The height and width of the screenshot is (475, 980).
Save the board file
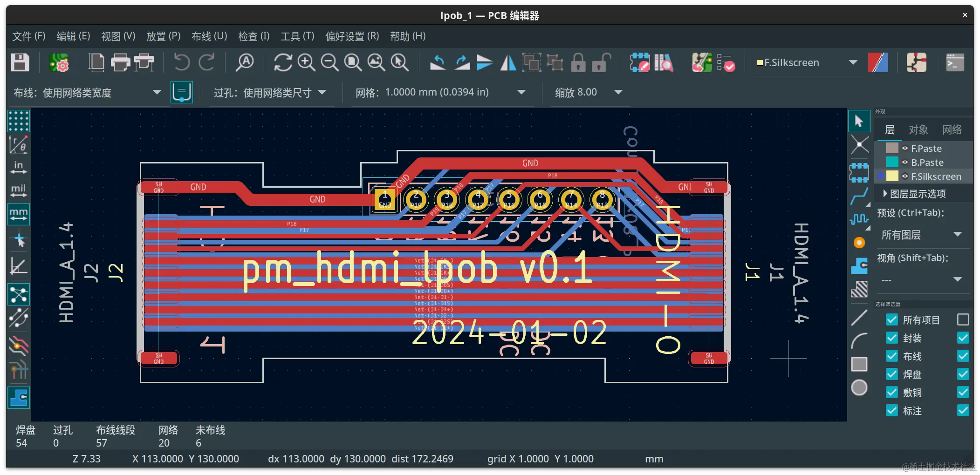(20, 62)
